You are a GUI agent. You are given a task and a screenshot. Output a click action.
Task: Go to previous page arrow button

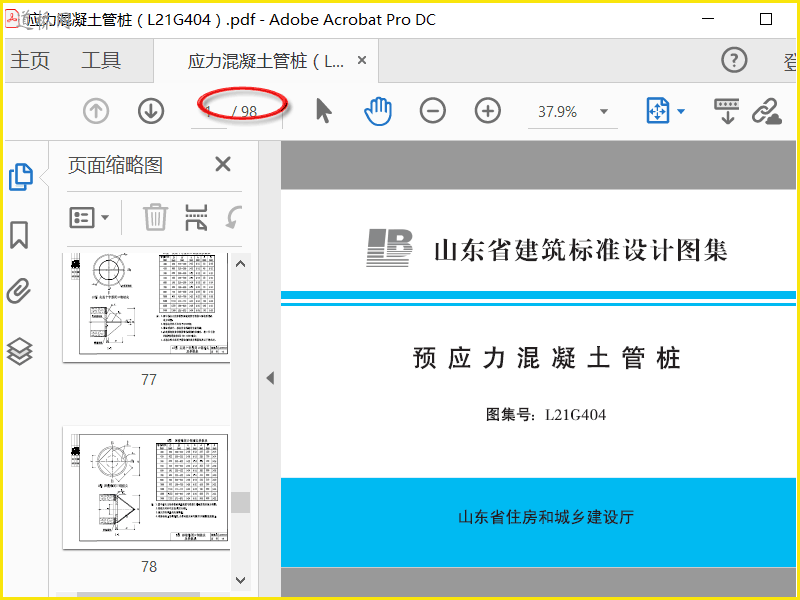tap(96, 111)
